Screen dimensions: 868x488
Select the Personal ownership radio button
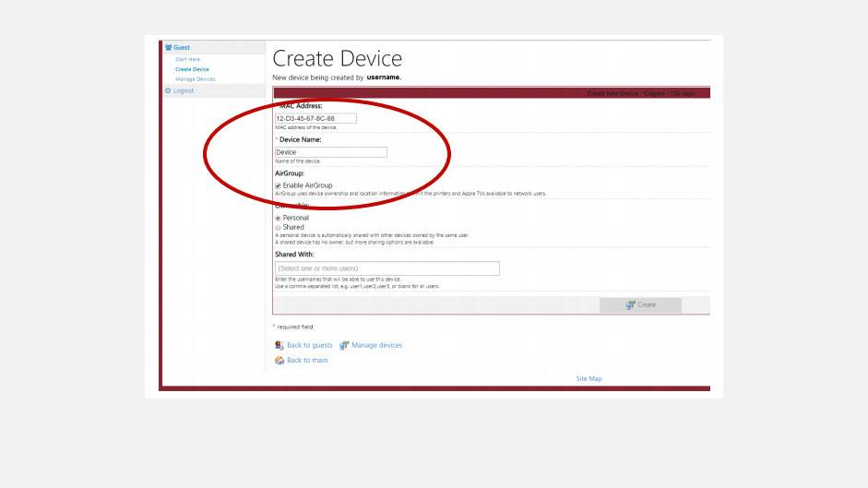278,218
